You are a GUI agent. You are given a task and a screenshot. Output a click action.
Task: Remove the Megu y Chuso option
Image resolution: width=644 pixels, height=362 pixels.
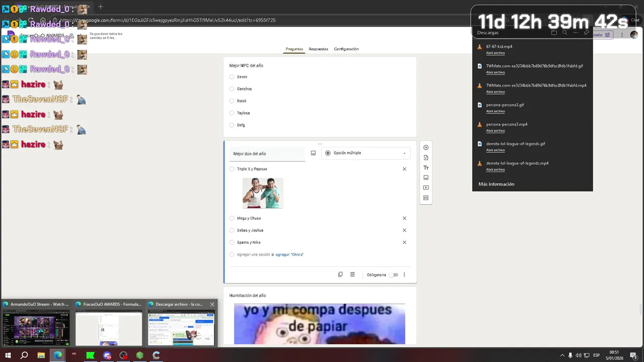click(404, 218)
